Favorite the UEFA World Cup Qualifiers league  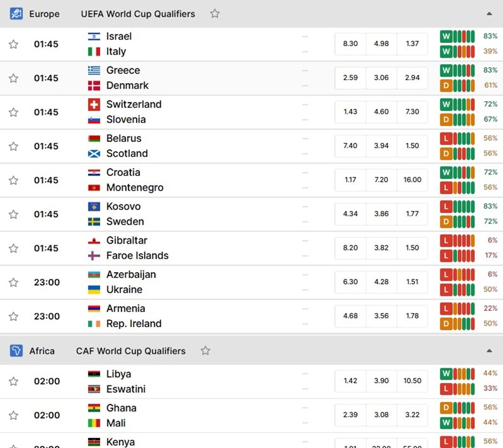(215, 14)
